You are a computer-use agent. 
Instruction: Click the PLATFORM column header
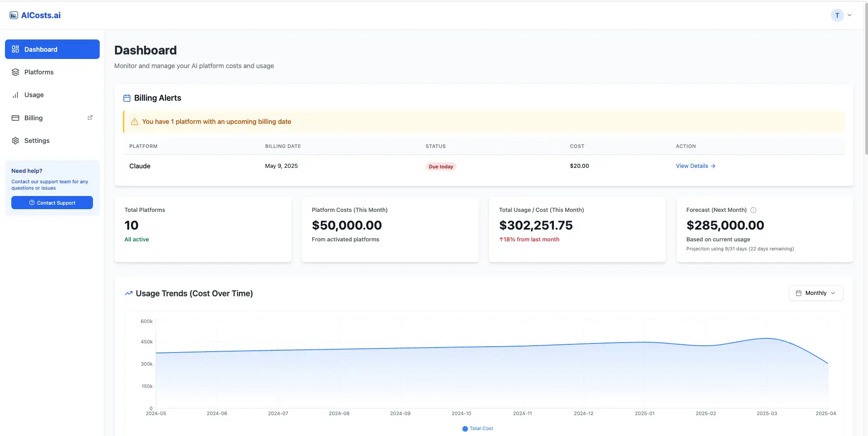coord(143,146)
